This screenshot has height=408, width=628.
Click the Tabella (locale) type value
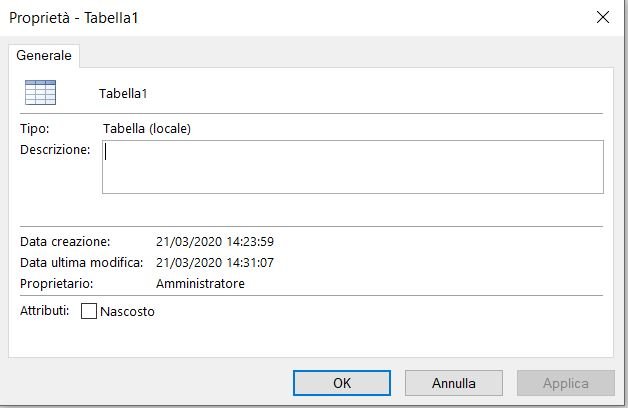click(147, 129)
